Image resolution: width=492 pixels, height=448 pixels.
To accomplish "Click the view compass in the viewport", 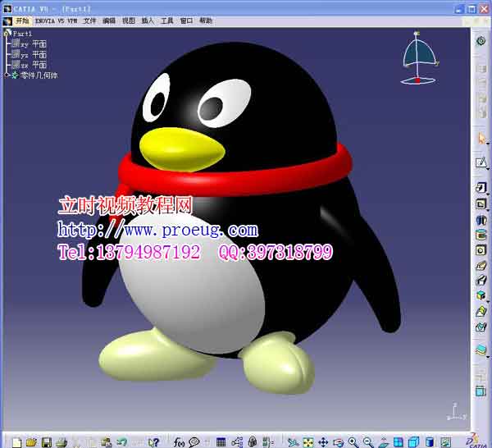I will point(419,58).
